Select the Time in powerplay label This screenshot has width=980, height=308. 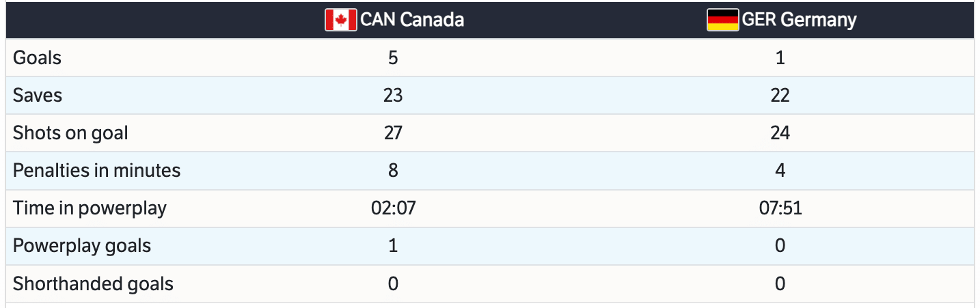[x=90, y=208]
